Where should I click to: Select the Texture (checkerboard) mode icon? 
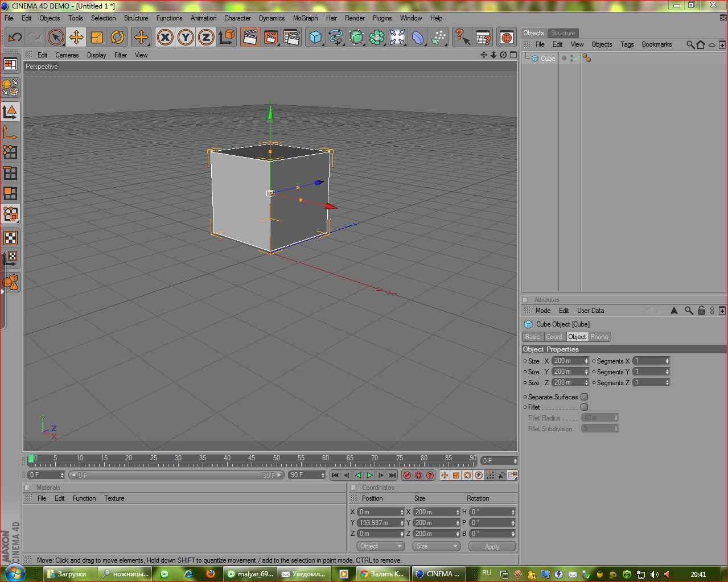pos(10,238)
